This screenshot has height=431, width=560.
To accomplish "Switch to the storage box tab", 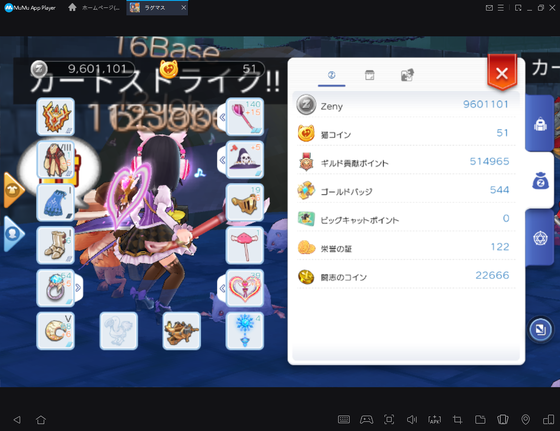I will coord(370,75).
